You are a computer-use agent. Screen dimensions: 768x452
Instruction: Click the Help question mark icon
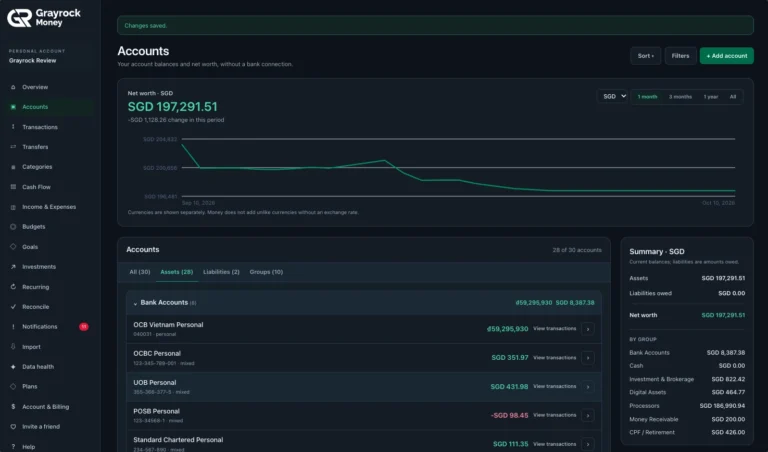point(13,447)
